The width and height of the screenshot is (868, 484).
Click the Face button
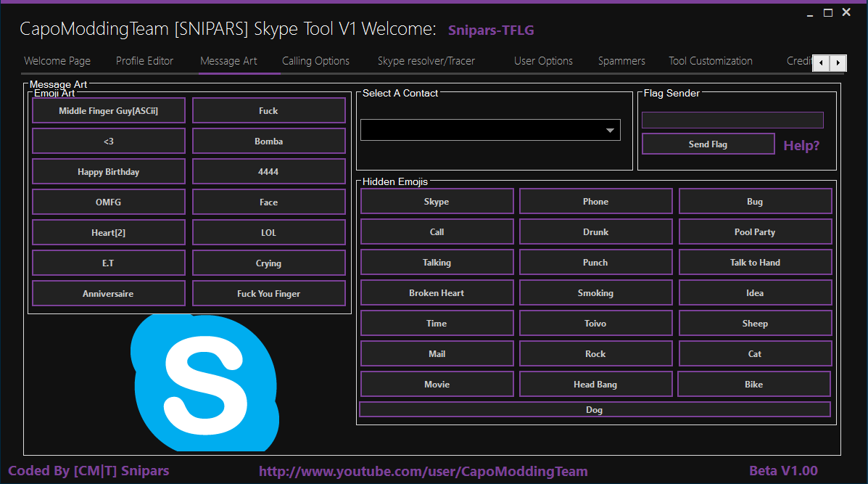(268, 202)
